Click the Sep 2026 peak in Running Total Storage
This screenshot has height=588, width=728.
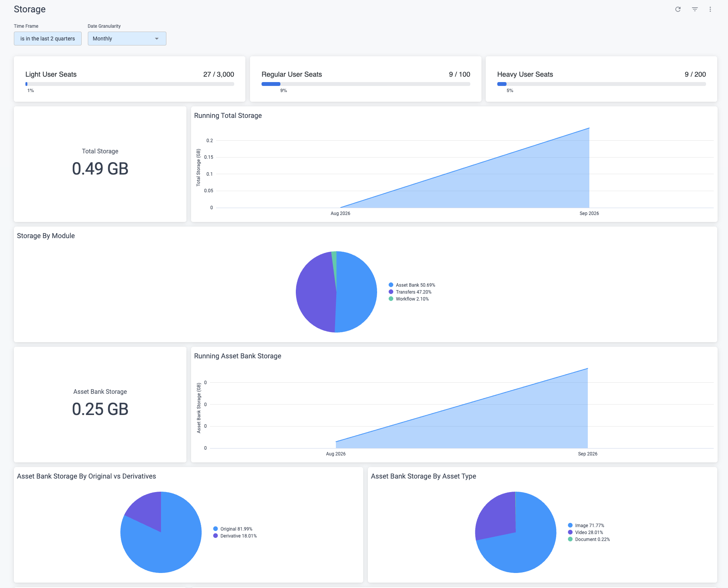589,128
